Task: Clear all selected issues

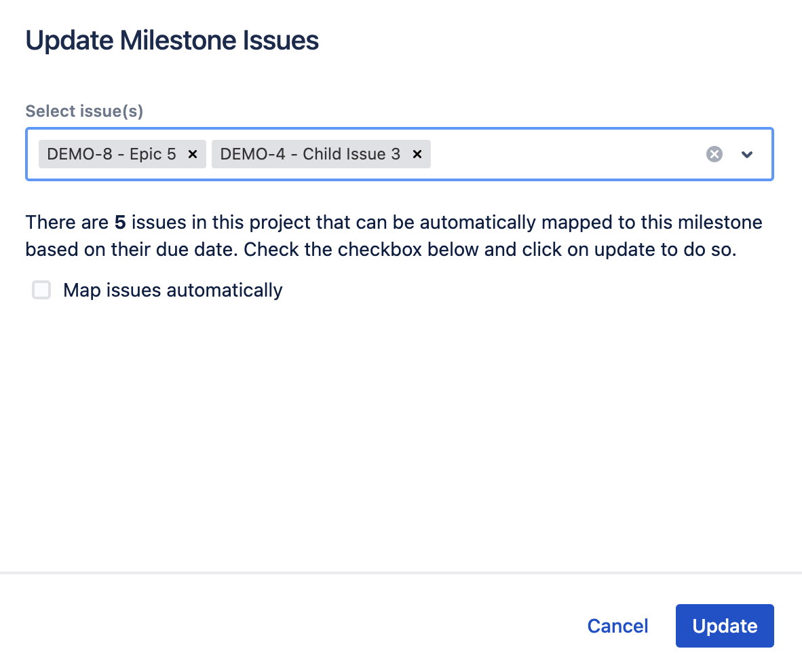Action: [714, 154]
